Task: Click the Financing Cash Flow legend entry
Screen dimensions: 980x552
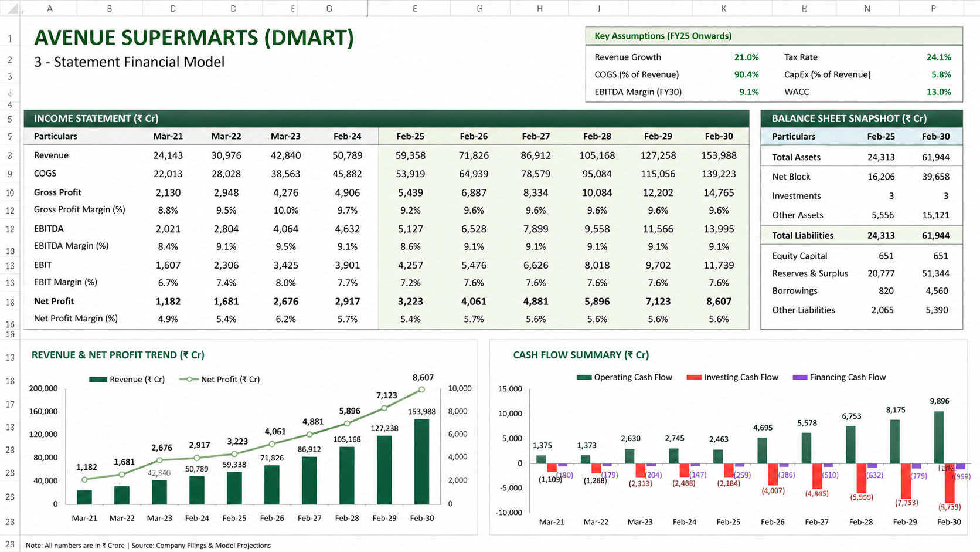Action: (839, 377)
